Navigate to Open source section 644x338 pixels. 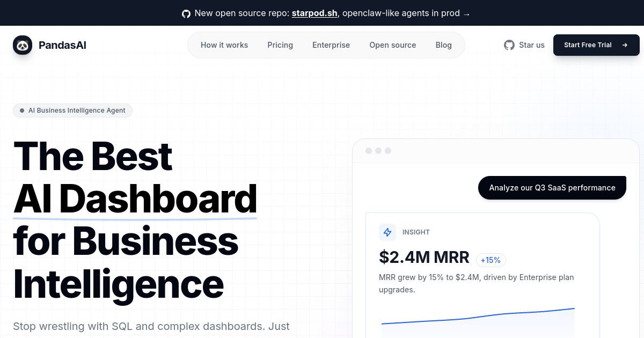point(393,45)
